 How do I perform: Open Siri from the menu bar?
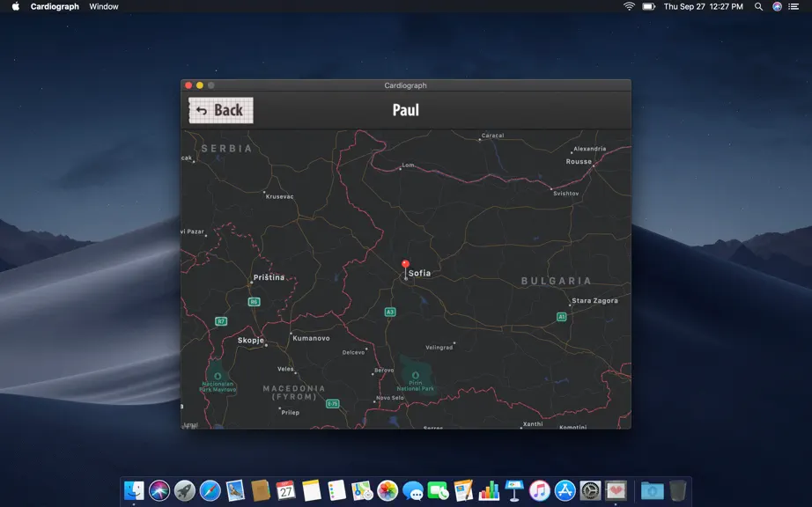point(777,7)
